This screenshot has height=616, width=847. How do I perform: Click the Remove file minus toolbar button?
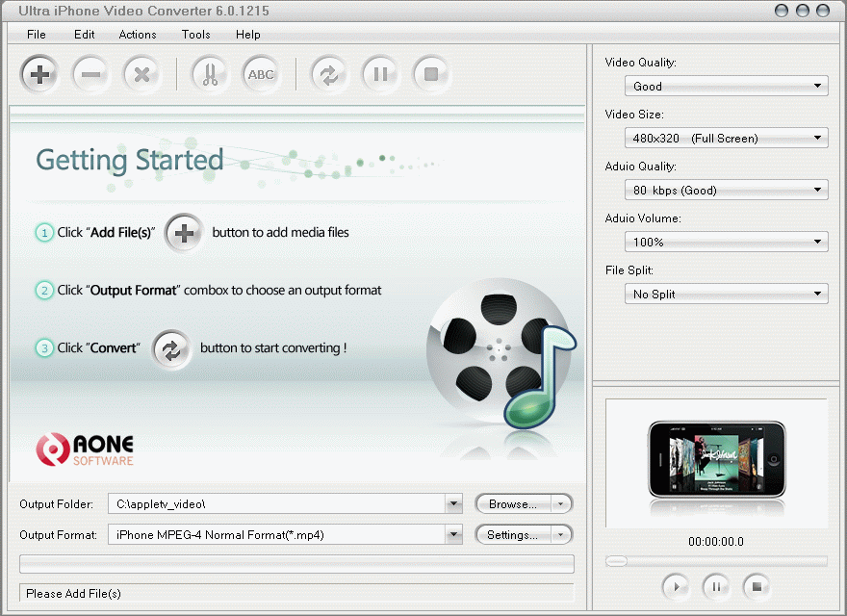coord(90,74)
